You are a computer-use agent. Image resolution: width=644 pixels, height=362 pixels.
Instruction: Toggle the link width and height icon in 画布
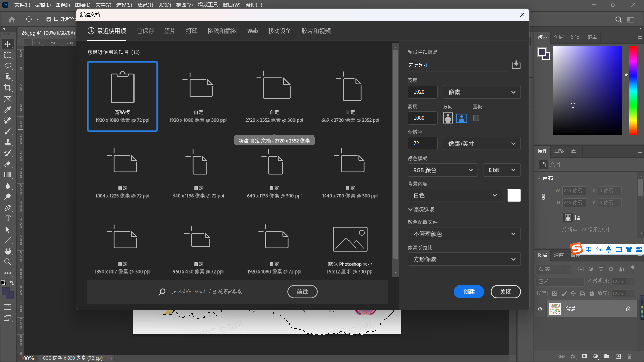pos(543,197)
